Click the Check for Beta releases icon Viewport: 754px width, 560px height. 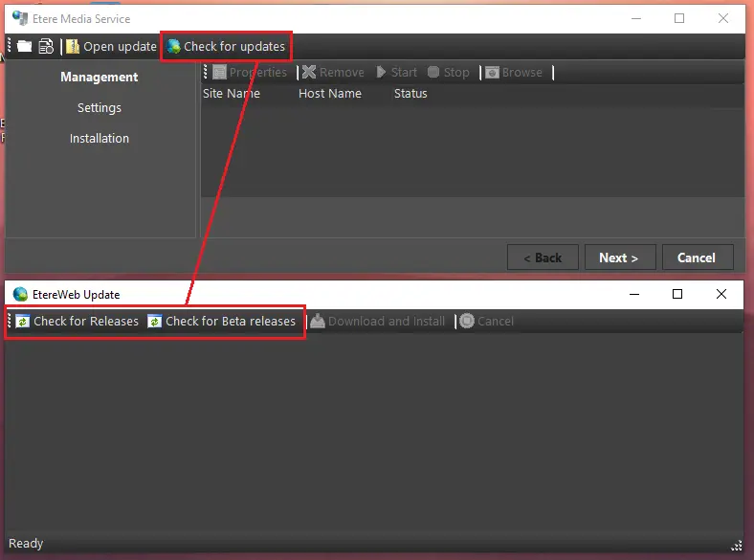click(x=154, y=322)
